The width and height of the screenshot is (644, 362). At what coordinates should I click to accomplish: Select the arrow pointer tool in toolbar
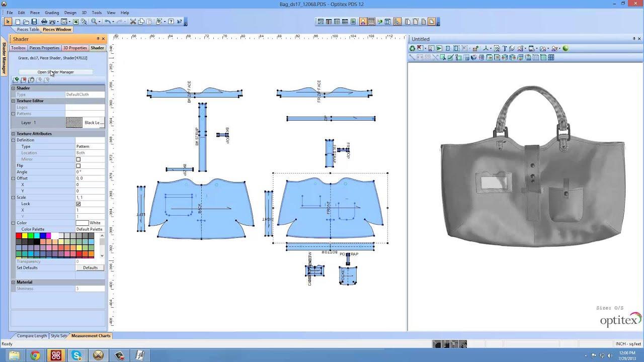coord(8,22)
